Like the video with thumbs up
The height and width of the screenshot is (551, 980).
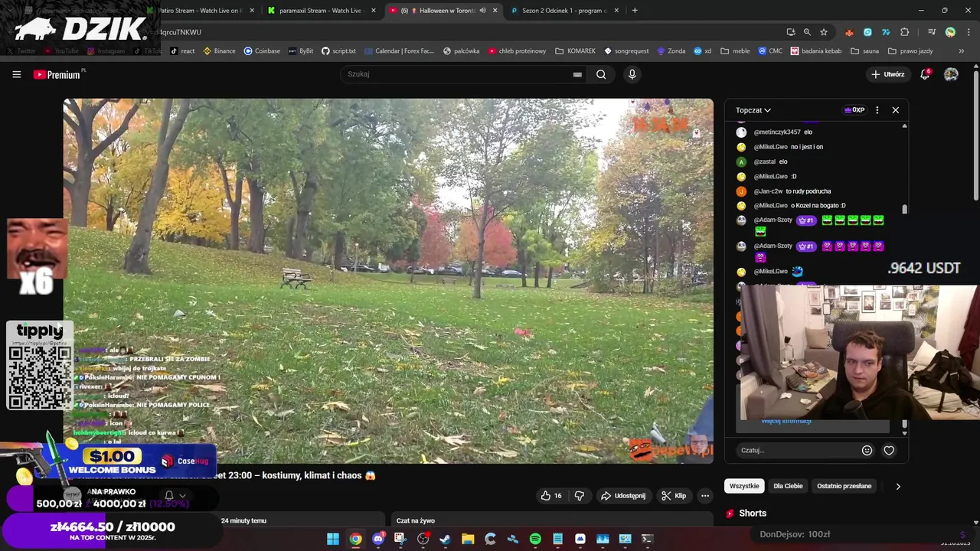pyautogui.click(x=551, y=495)
